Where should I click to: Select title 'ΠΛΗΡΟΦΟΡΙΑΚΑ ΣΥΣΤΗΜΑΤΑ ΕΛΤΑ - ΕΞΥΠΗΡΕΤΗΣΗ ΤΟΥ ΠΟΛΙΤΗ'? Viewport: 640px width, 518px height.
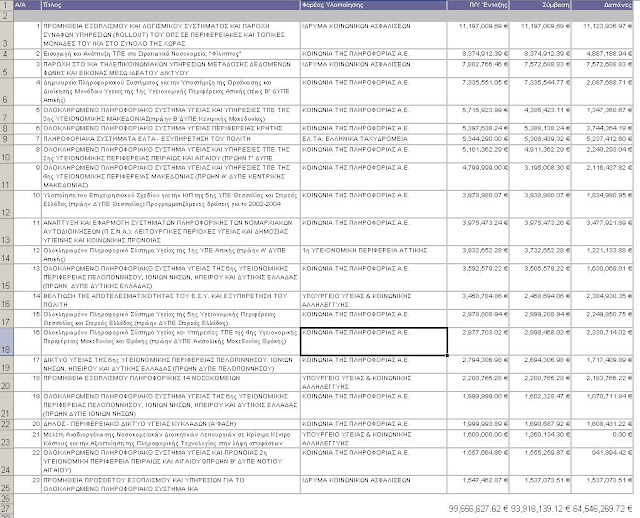tap(171, 139)
